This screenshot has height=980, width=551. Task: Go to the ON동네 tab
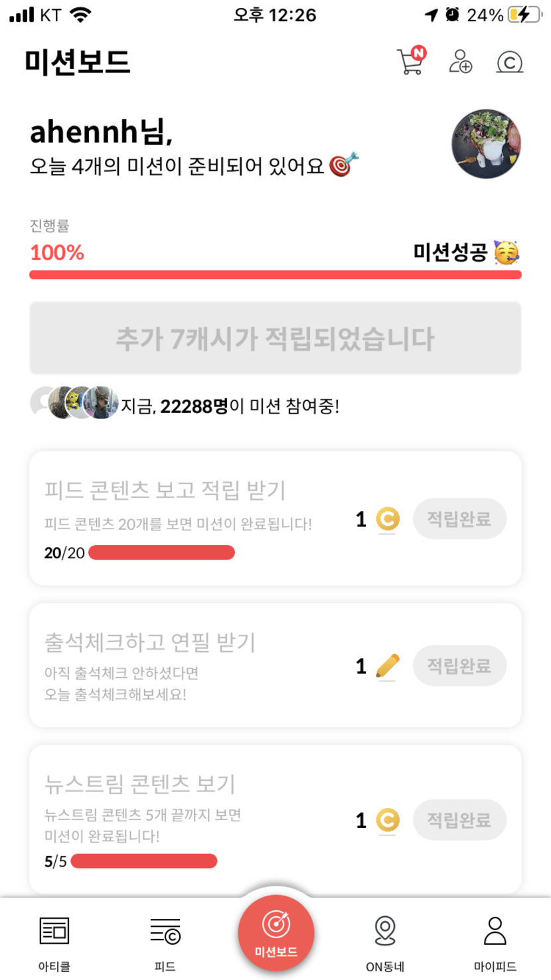pos(385,941)
